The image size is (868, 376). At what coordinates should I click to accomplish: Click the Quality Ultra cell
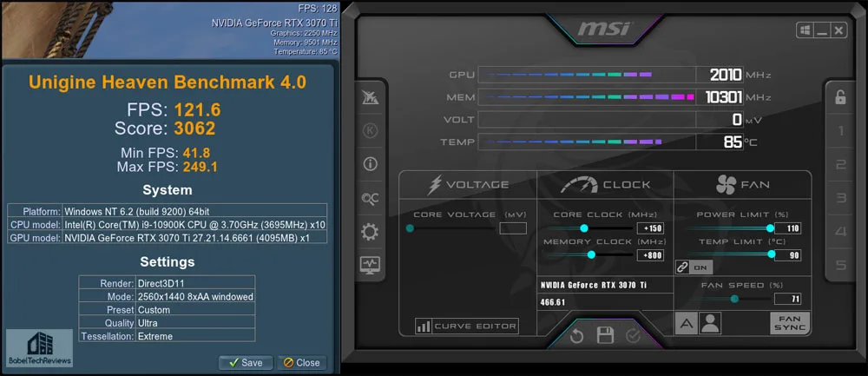pos(195,322)
